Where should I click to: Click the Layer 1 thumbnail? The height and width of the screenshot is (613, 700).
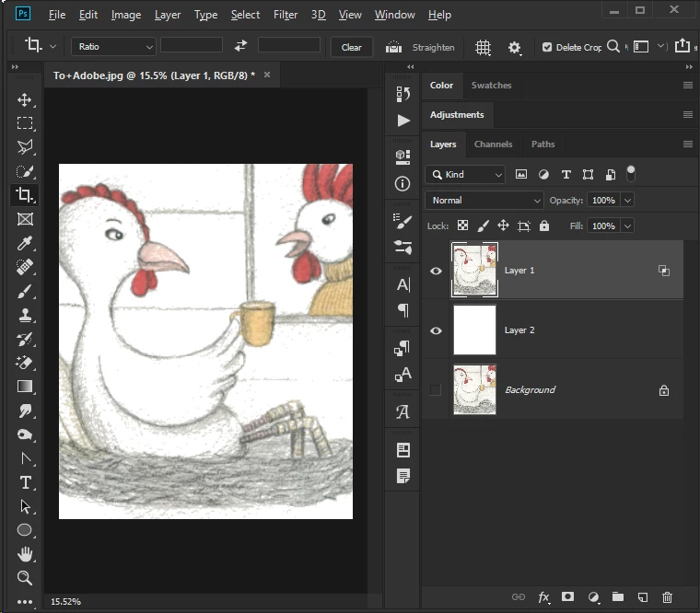pos(474,270)
